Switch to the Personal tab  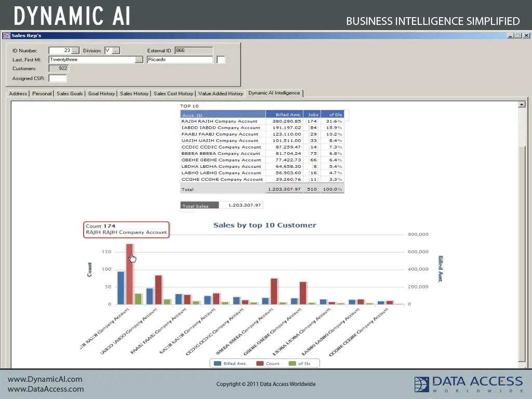pos(42,94)
